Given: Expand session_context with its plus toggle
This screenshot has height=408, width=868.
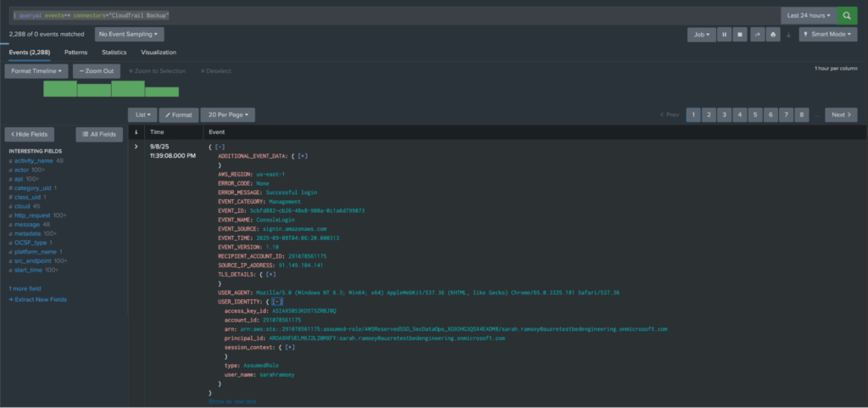Looking at the screenshot, I should pyautogui.click(x=290, y=347).
